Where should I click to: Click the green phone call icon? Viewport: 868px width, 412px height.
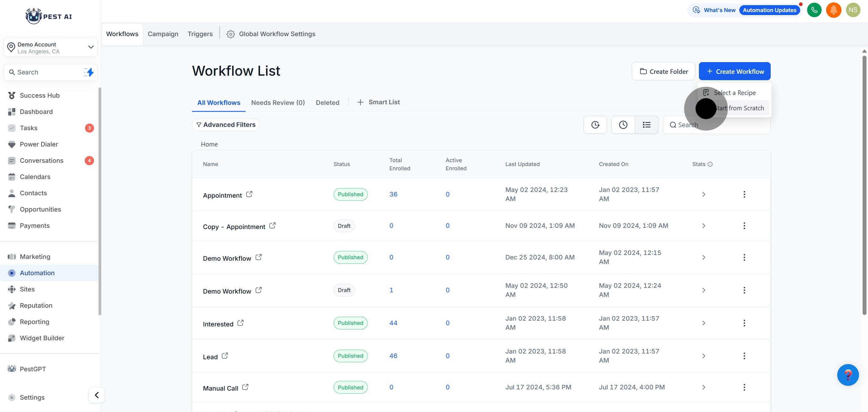coord(814,10)
